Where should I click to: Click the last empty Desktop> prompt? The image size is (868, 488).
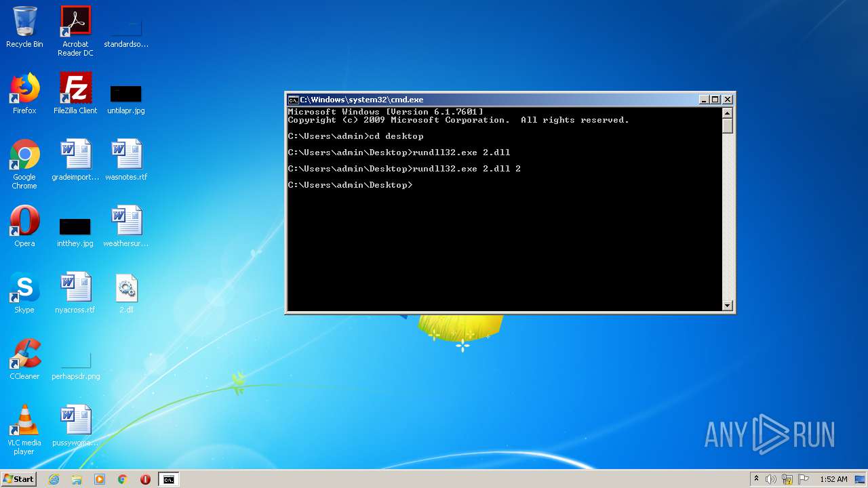click(350, 185)
